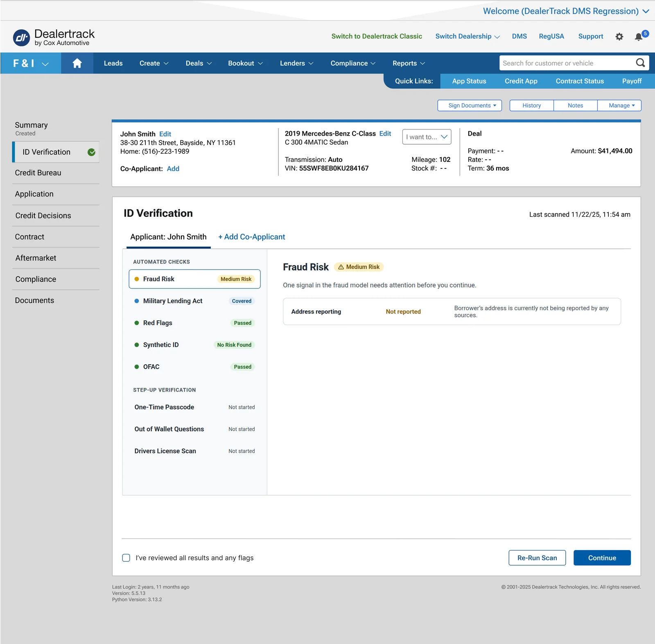655x644 pixels.
Task: Click the Re-Run Scan button
Action: pos(537,558)
